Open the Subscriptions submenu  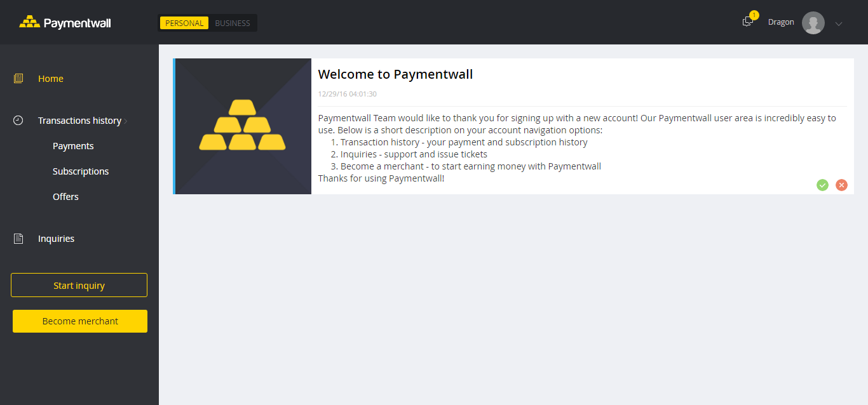coord(81,171)
